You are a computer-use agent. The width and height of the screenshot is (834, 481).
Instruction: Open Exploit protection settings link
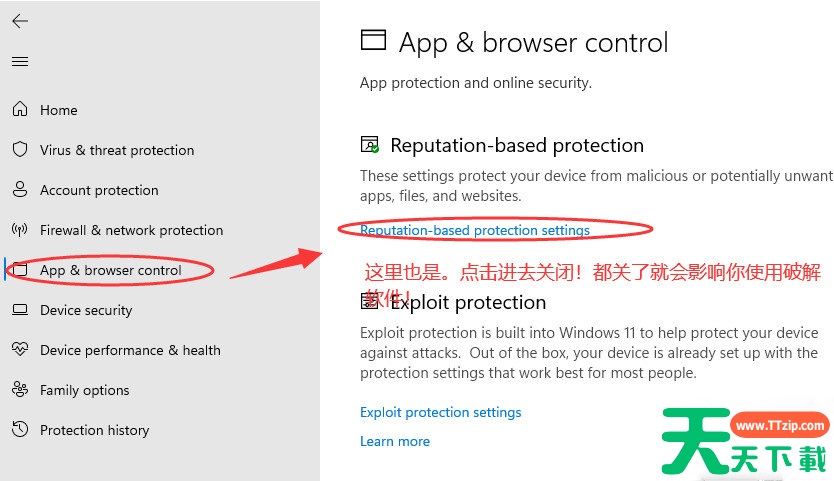(440, 412)
